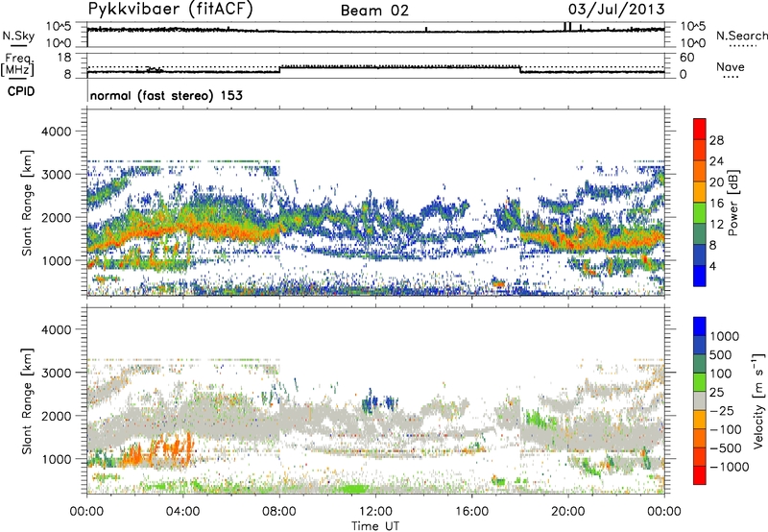
Task: Pick the red top segment of power color bar
Action: (700, 130)
